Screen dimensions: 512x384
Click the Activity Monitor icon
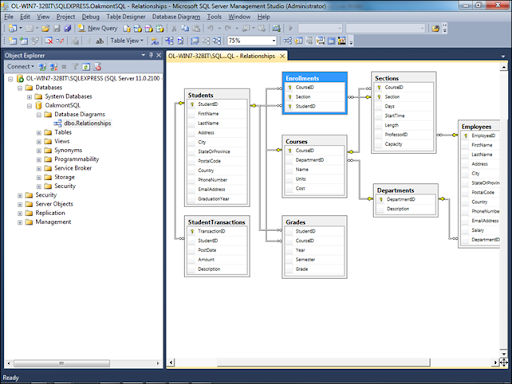[276, 29]
